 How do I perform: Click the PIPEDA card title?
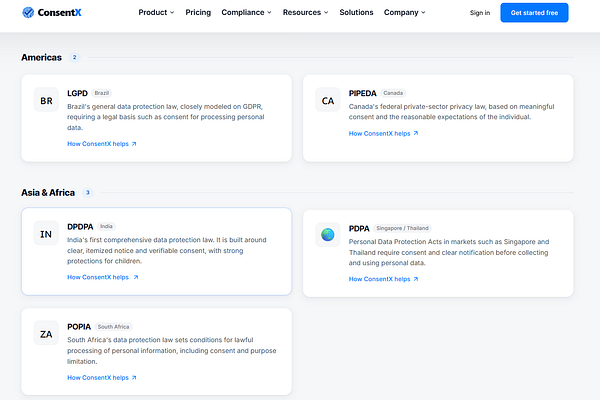pyautogui.click(x=362, y=93)
